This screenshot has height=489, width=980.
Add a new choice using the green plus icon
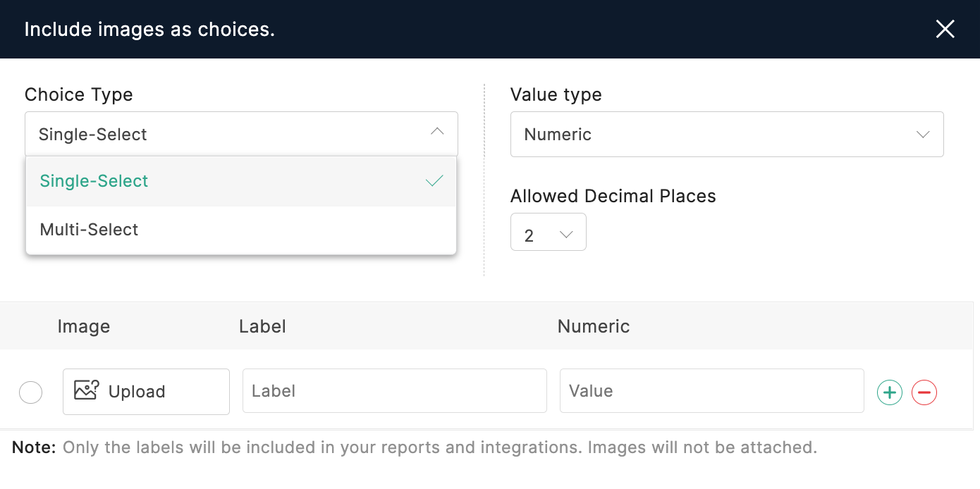tap(889, 392)
